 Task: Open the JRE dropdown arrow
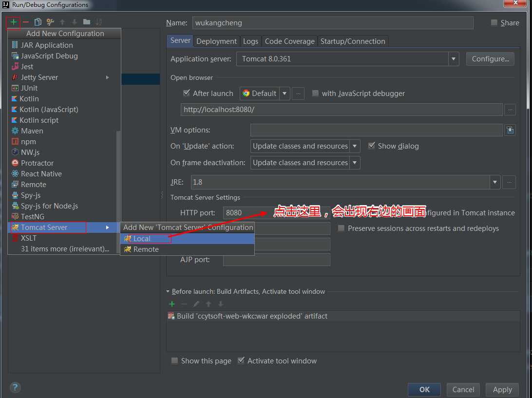[x=494, y=182]
